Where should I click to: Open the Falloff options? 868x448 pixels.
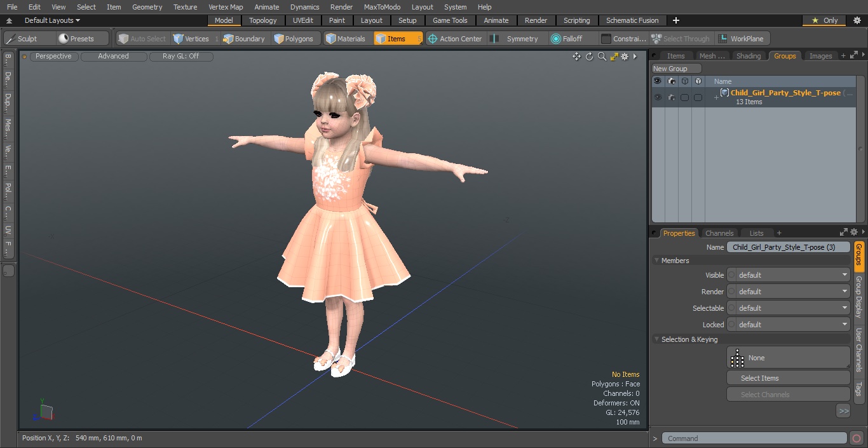[573, 39]
